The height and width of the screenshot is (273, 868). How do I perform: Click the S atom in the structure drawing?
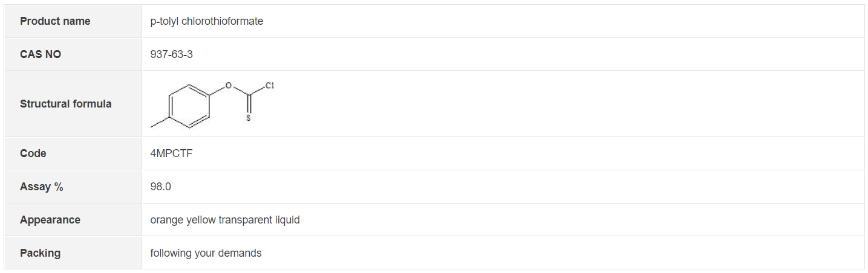point(249,118)
